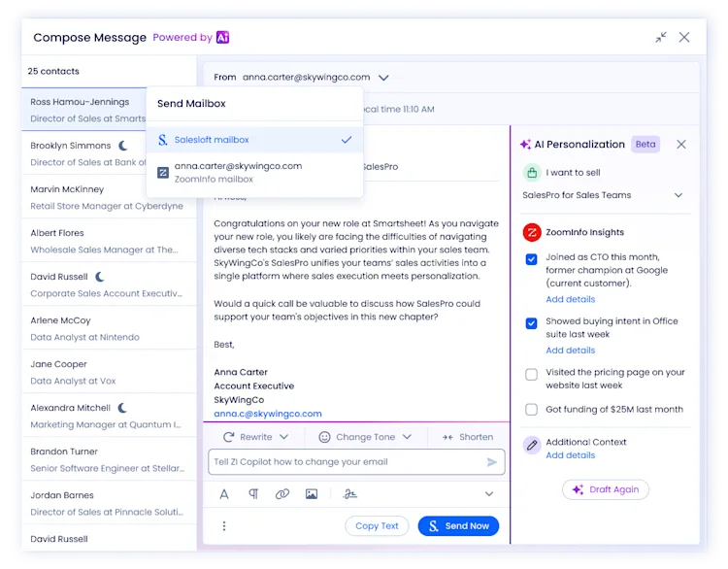
Task: Click the 25 contacts header
Action: 53,71
